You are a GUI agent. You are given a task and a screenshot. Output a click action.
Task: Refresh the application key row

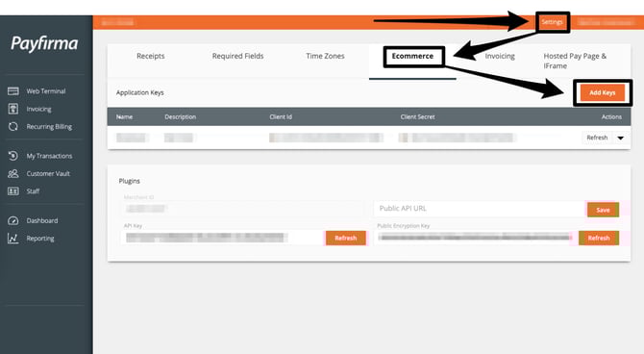597,138
